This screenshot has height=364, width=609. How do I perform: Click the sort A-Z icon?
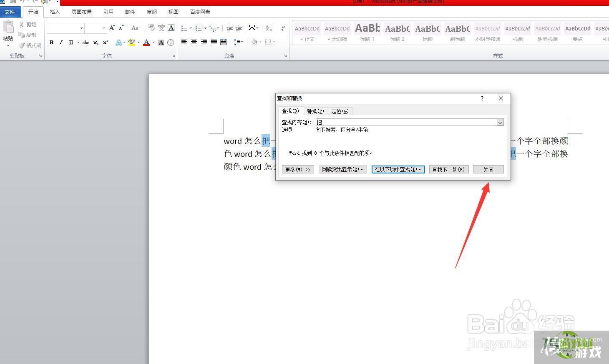(x=269, y=28)
